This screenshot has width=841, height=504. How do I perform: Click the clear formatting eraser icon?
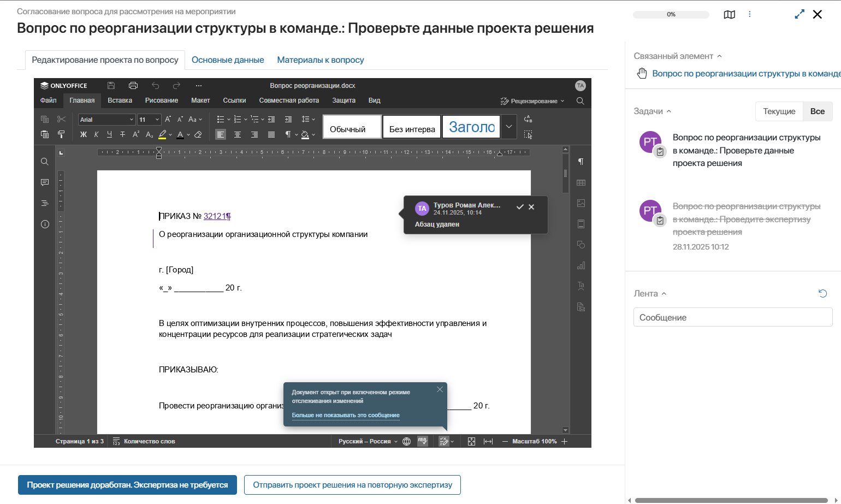pyautogui.click(x=198, y=134)
